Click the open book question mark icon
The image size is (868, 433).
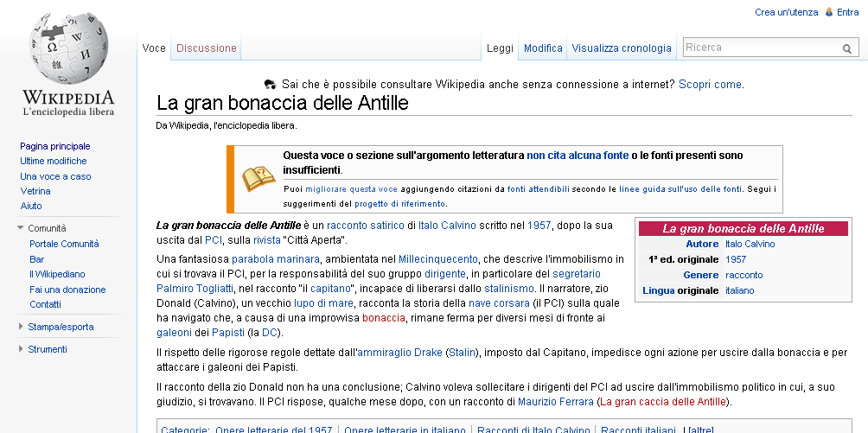258,179
